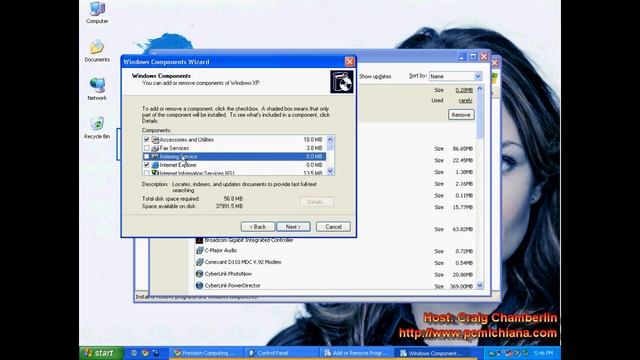Click the system tray icons area
Viewport: 640px width, 360px height.
[508, 353]
